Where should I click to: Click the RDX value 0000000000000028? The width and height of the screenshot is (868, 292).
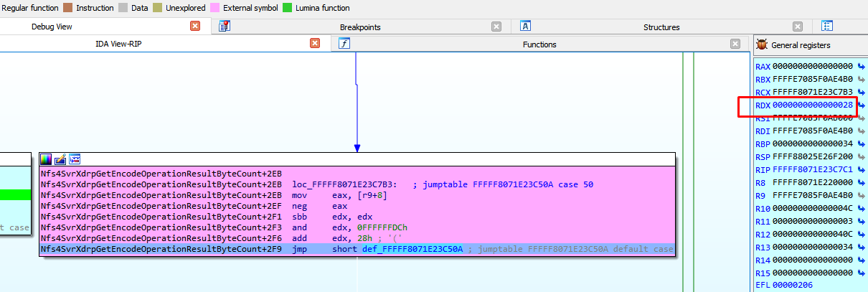pyautogui.click(x=813, y=105)
